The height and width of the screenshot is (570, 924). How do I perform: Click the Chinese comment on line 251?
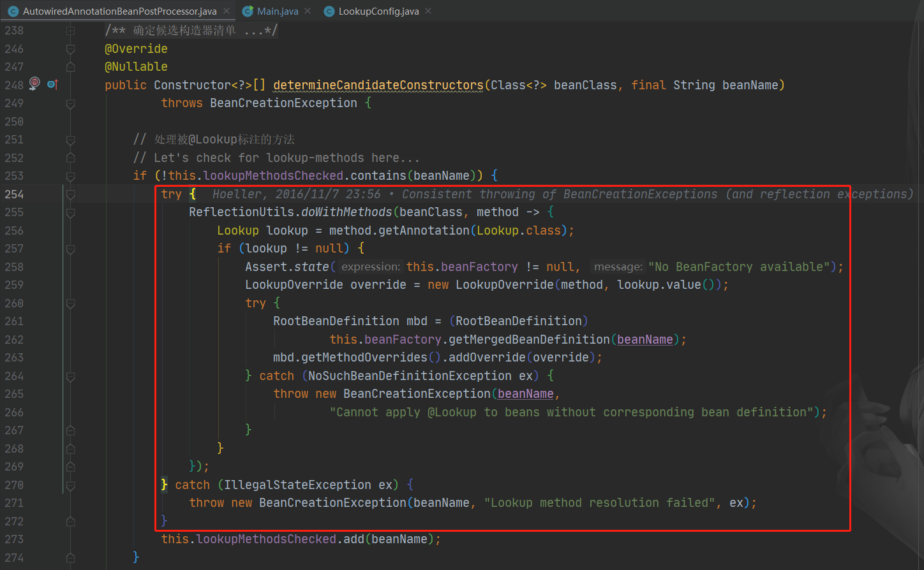[x=214, y=140]
